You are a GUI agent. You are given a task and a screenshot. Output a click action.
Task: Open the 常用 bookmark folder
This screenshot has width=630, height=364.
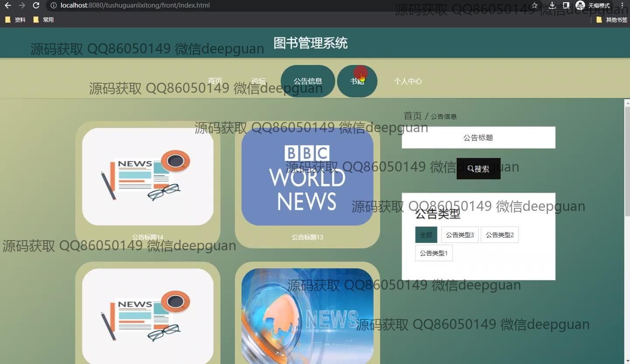[43, 20]
